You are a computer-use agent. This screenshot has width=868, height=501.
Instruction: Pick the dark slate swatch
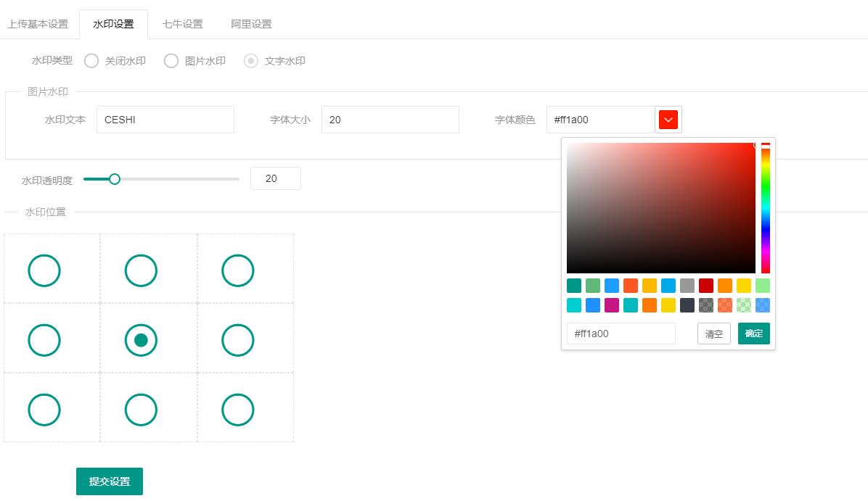tap(687, 305)
